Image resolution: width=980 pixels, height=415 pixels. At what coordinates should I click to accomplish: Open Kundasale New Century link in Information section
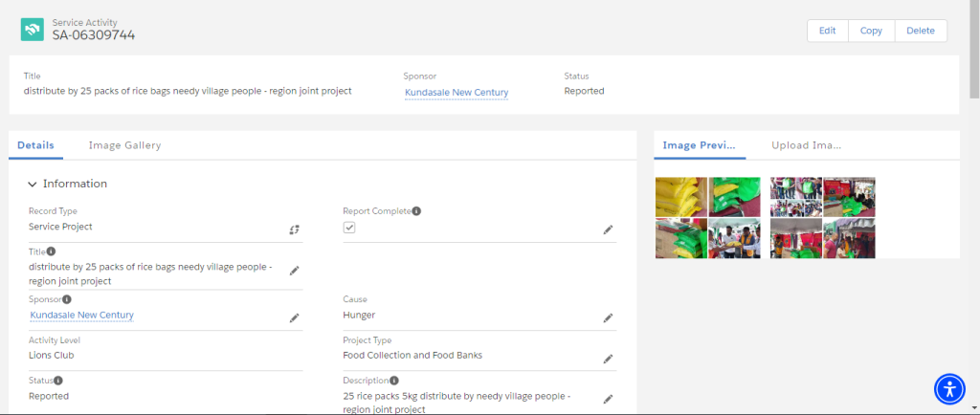82,316
